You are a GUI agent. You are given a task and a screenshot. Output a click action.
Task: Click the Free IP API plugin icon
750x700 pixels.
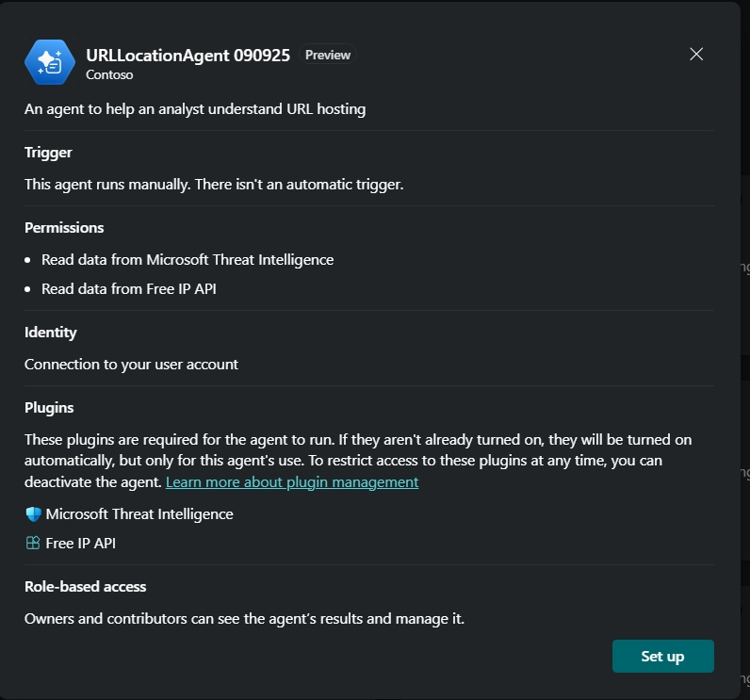pyautogui.click(x=33, y=543)
